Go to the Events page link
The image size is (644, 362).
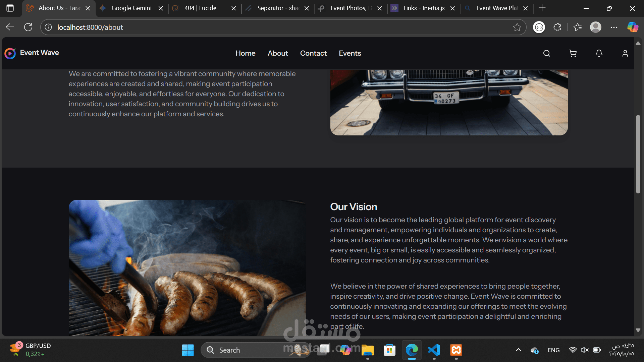pos(350,53)
